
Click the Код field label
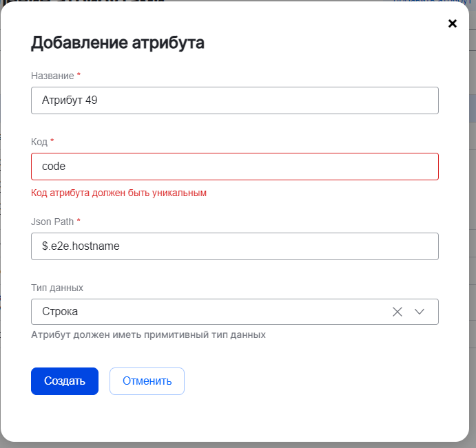click(x=39, y=142)
